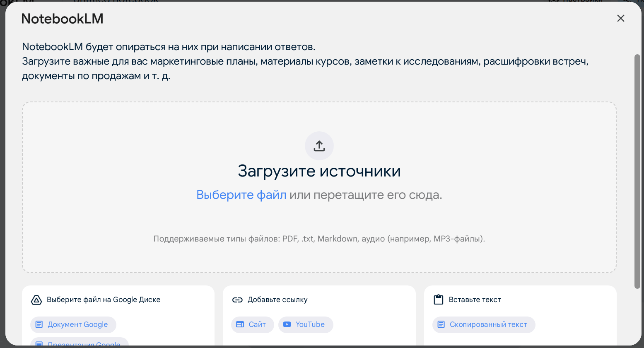Add a YouTube source chip

click(306, 324)
